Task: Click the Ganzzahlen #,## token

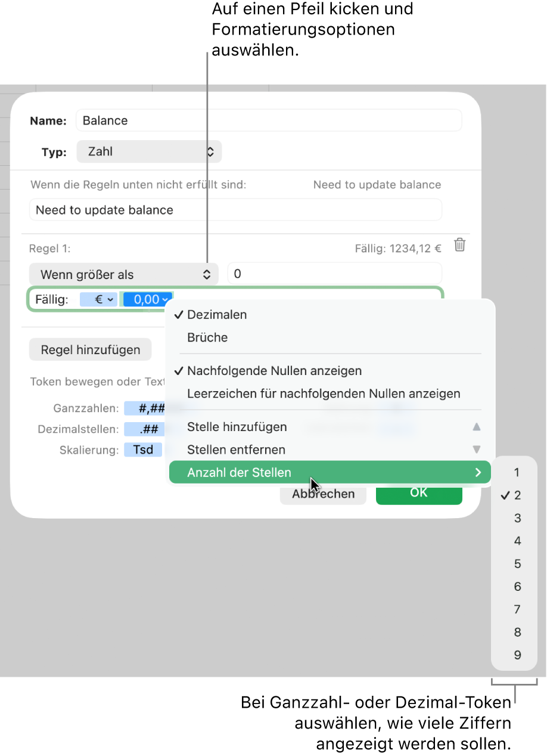Action: pos(145,408)
